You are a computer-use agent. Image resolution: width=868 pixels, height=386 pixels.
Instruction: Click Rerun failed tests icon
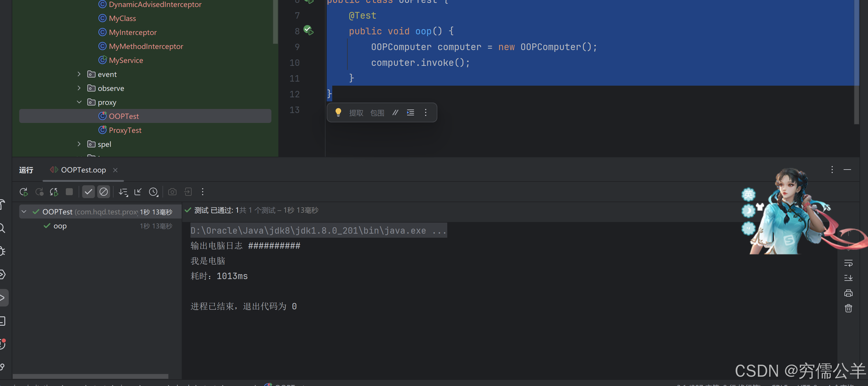pos(39,192)
